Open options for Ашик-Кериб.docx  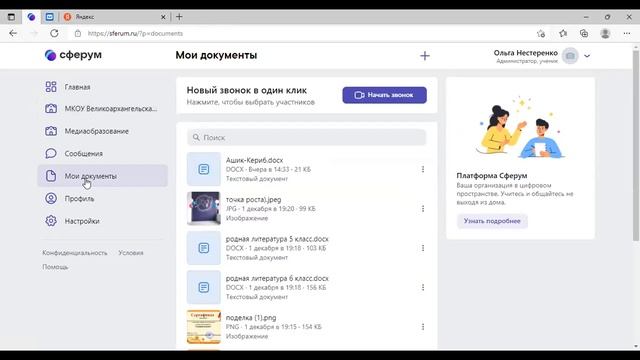click(423, 169)
